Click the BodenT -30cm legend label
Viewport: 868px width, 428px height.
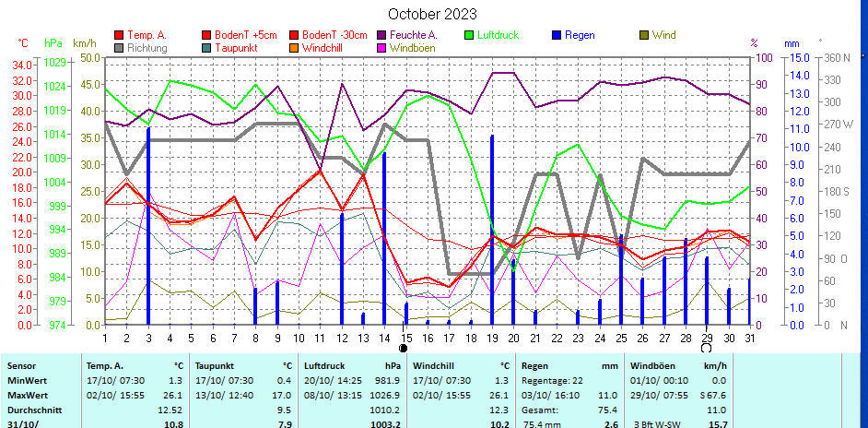[334, 35]
